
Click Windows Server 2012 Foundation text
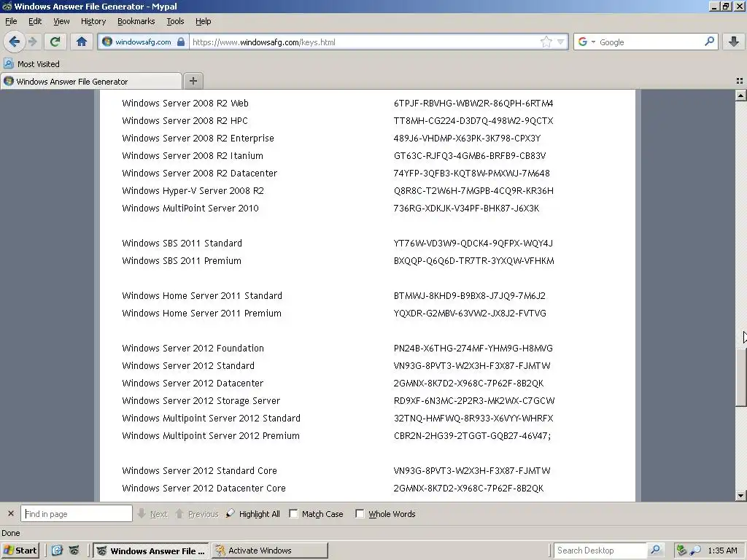[193, 349]
